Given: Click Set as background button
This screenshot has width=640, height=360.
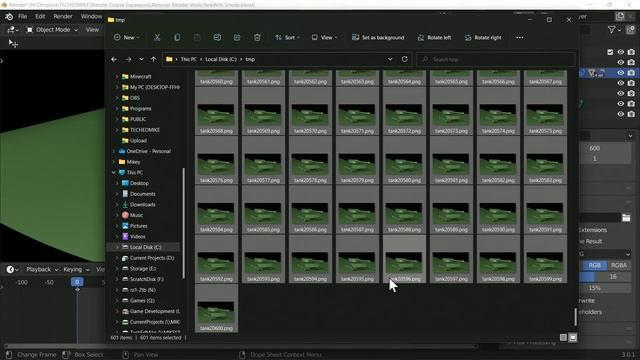Looking at the screenshot, I should pos(378,38).
